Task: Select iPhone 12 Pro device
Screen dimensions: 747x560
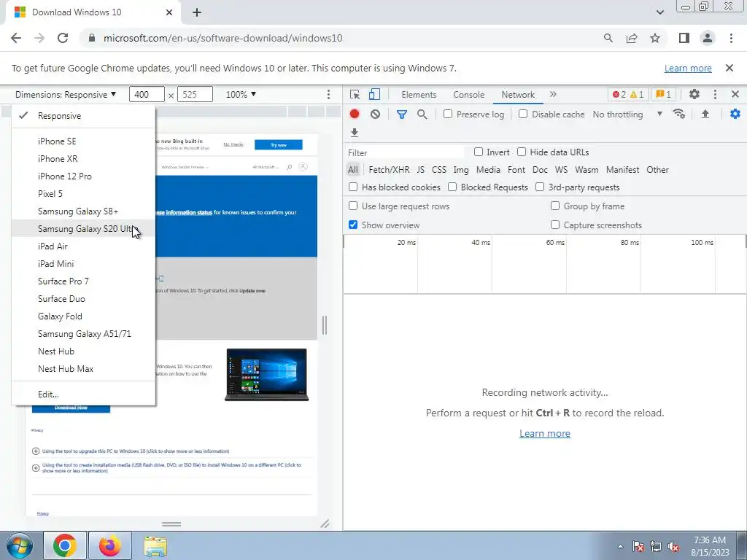Action: [x=83, y=176]
